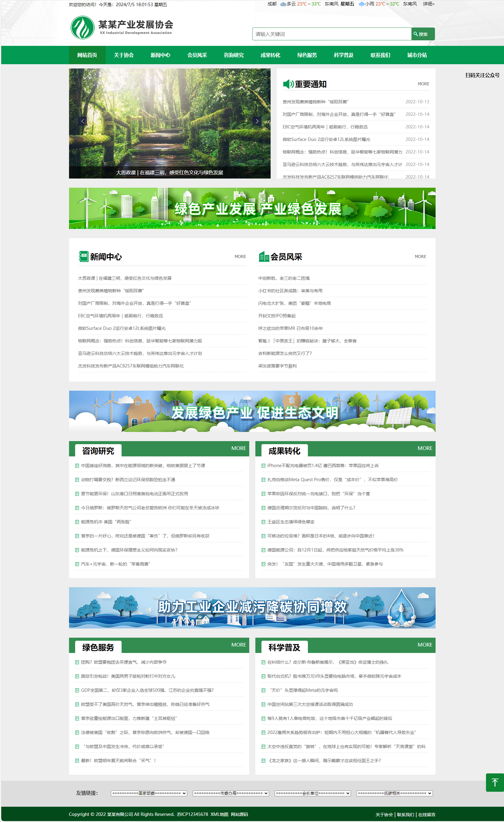The width and height of the screenshot is (504, 822).
Task: Open article 王益区生态演绎绿色蝶变
Action: click(291, 522)
